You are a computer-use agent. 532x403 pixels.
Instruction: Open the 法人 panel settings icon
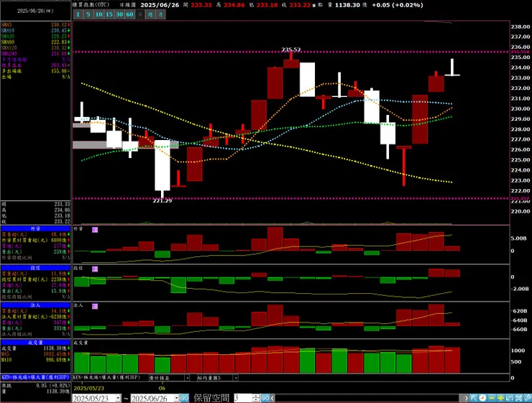[x=95, y=306]
